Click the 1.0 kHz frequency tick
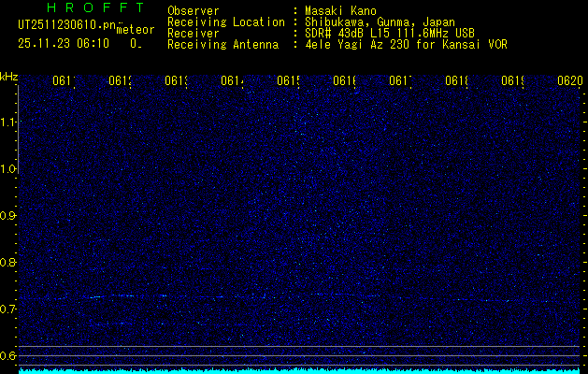This screenshot has width=588, height=374. pyautogui.click(x=8, y=169)
